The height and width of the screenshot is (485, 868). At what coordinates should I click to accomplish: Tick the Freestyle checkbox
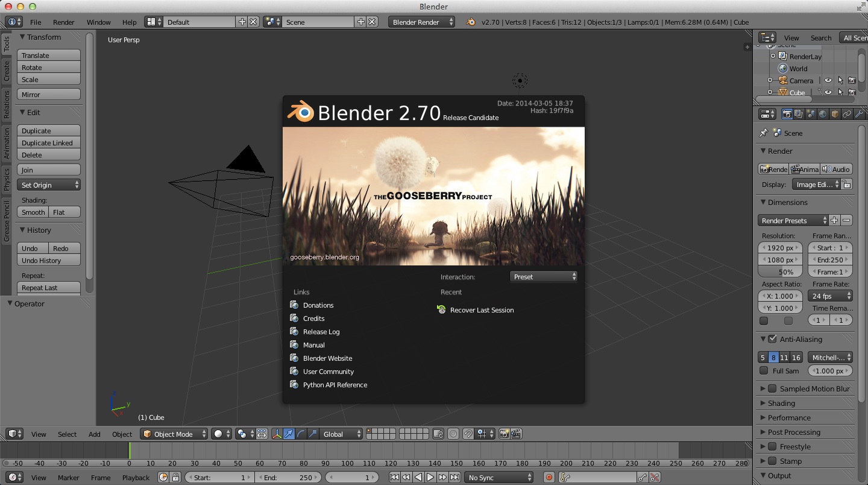pos(772,447)
